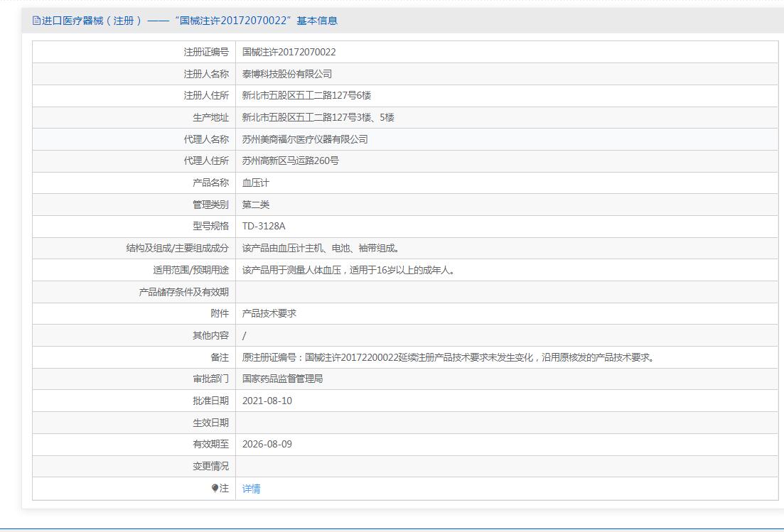
Task: Click the header title 进口医疗器械（注册）基本信息
Action: point(189,21)
